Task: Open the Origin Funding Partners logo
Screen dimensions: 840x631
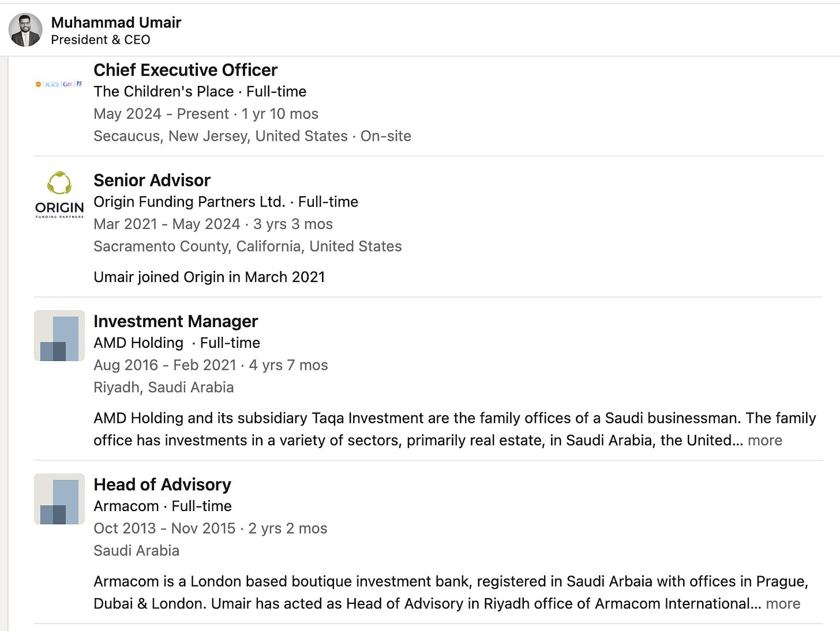Action: point(59,195)
